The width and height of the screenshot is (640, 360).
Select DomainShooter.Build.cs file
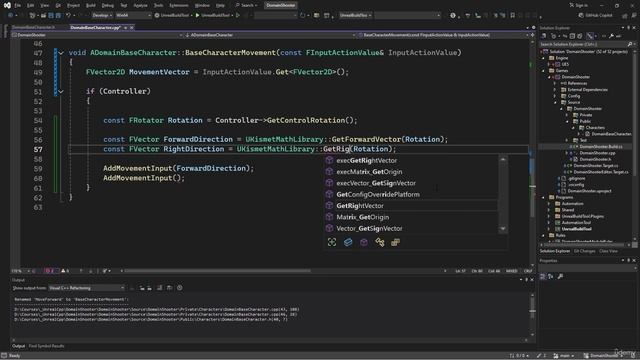tap(600, 147)
